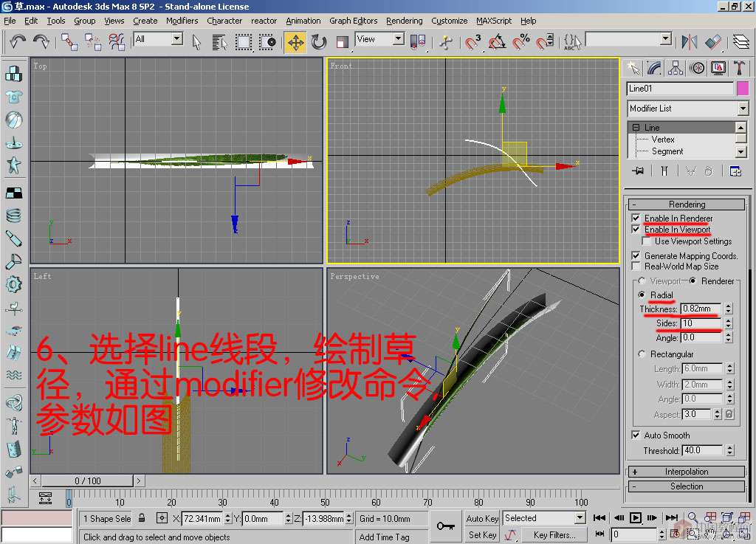Select the Radial radio button

click(x=642, y=295)
